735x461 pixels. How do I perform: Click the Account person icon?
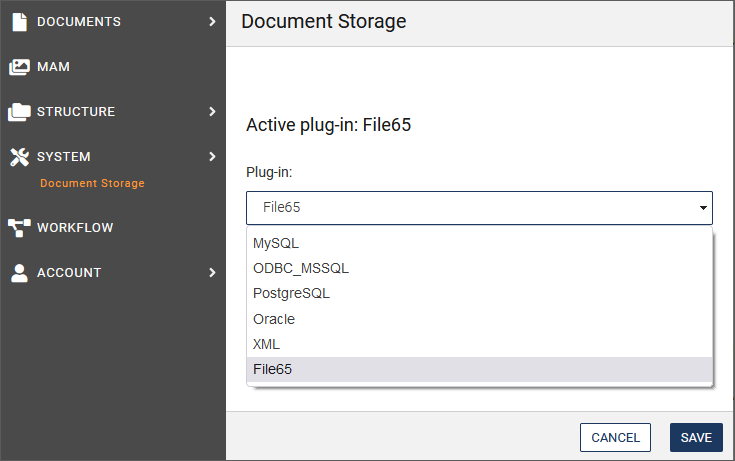point(19,273)
